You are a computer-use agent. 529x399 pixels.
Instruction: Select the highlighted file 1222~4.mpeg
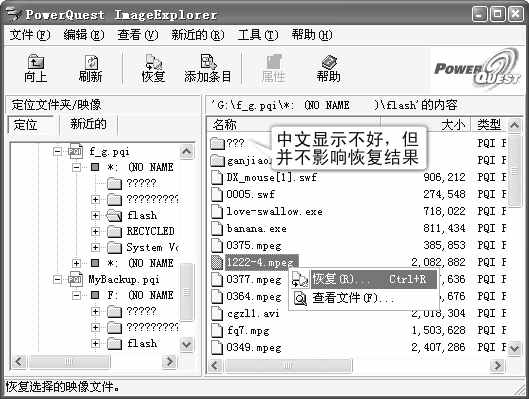click(261, 262)
